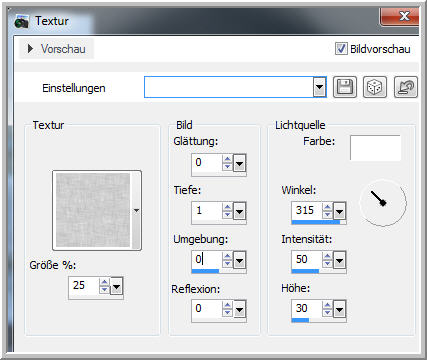Click the Intensität value field showing 50
The height and width of the screenshot is (360, 427).
click(x=306, y=260)
